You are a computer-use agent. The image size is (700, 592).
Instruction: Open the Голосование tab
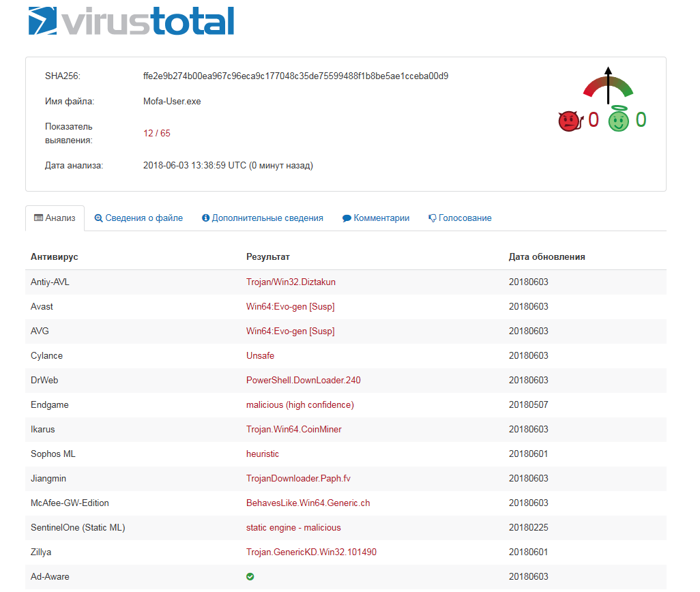pos(460,218)
